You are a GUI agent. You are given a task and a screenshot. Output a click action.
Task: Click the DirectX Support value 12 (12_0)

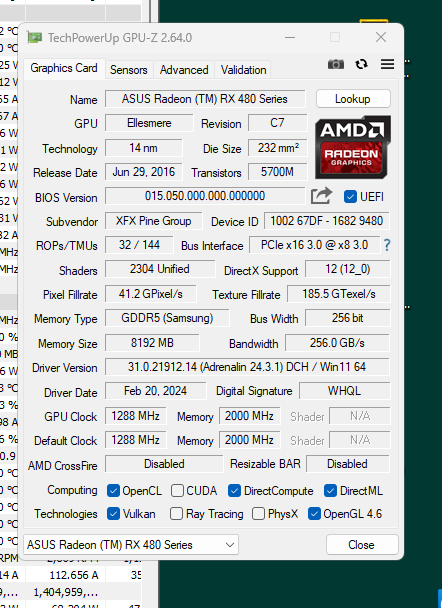[347, 269]
